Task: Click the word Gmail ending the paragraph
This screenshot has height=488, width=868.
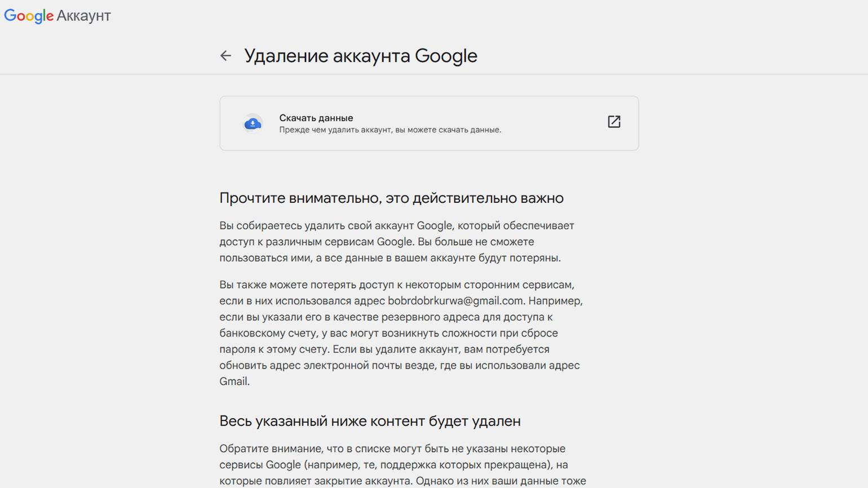Action: point(233,381)
